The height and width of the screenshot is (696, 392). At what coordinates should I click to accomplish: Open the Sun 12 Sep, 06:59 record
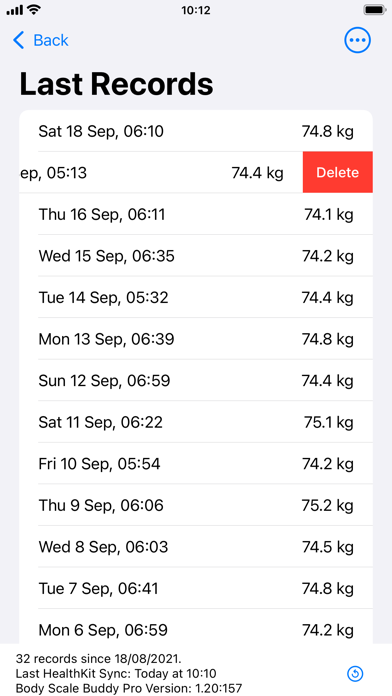[196, 380]
